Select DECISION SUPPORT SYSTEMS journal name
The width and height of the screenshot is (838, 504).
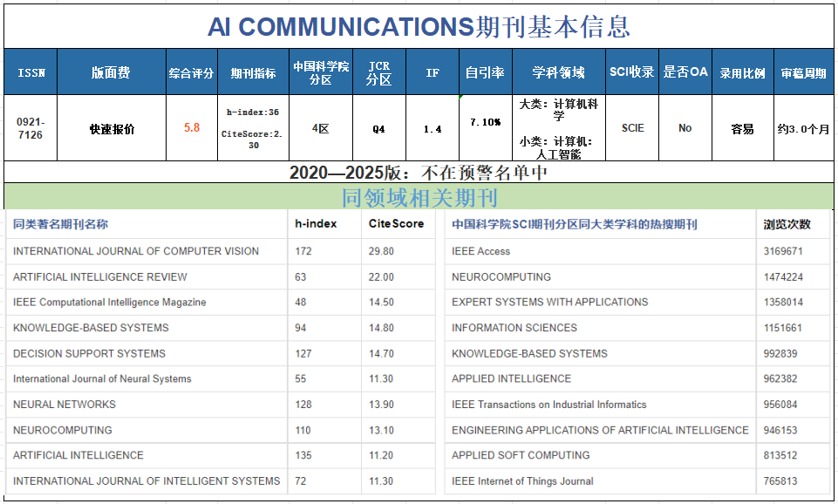click(89, 354)
